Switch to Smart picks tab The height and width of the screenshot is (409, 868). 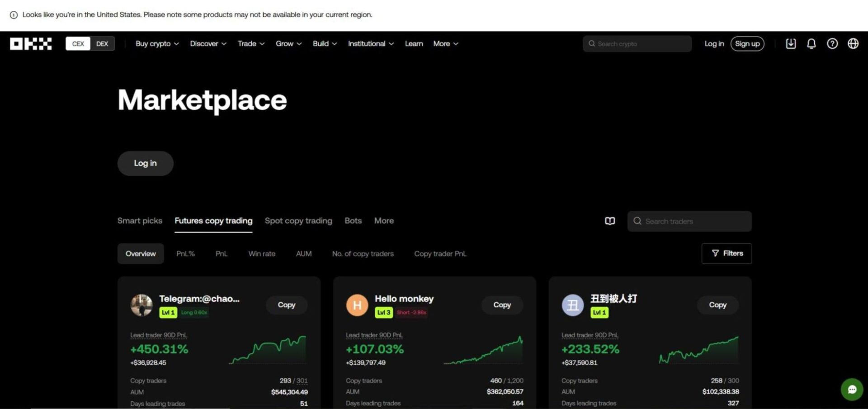[x=140, y=221]
